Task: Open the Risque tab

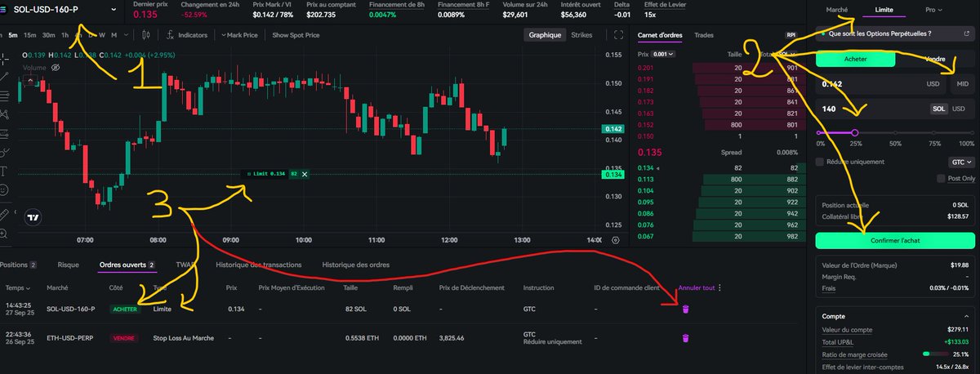Action: 69,265
